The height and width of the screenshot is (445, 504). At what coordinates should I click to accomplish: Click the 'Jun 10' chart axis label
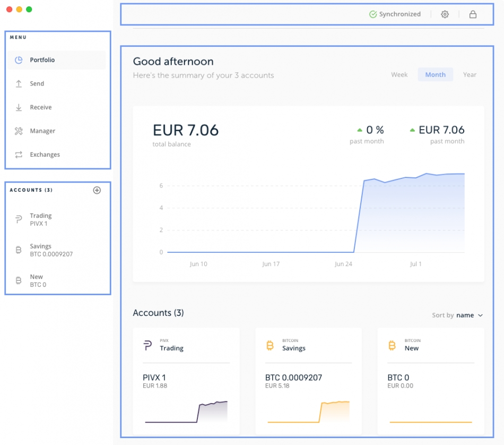(x=198, y=264)
